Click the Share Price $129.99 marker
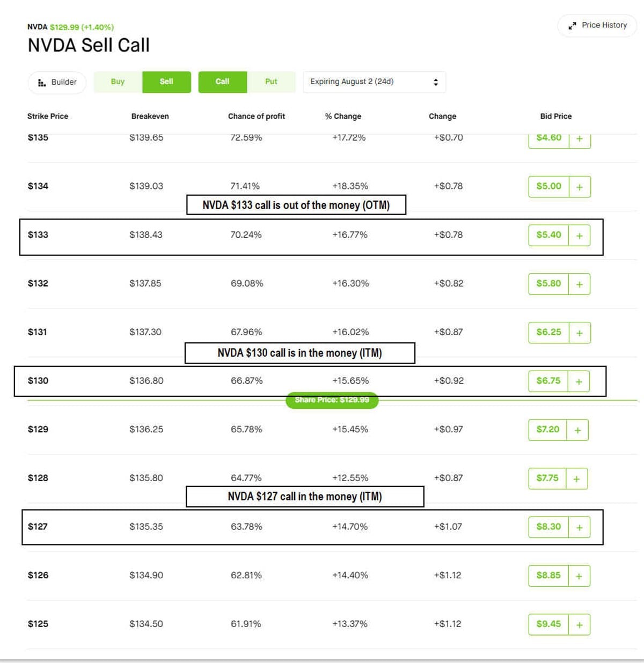Screen dimensions: 644x663 pyautogui.click(x=332, y=400)
